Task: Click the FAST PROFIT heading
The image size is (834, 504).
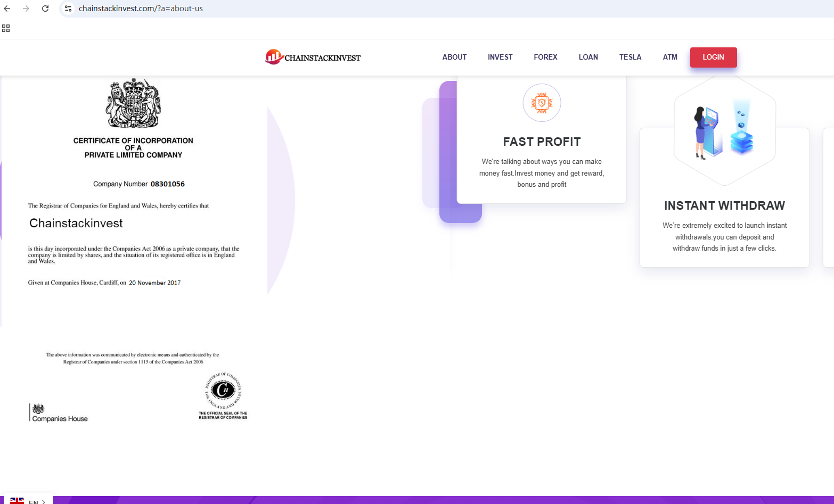Action: [542, 142]
